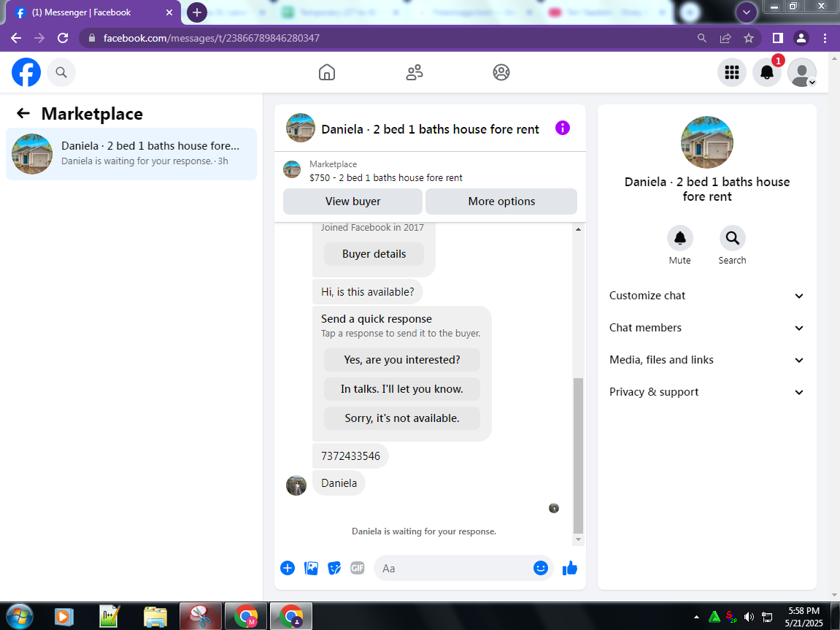Expand Media, files and links section
The image size is (840, 630).
coord(707,360)
